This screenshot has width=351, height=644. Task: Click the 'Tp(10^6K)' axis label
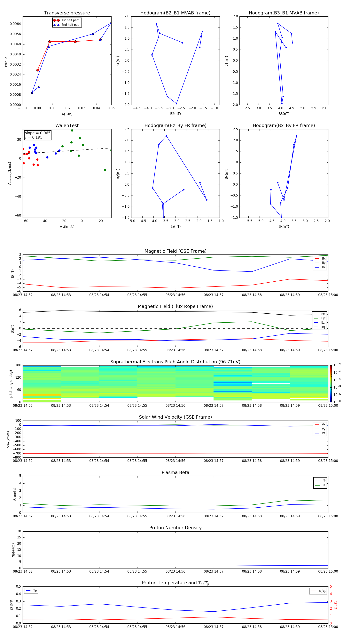pyautogui.click(x=11, y=605)
